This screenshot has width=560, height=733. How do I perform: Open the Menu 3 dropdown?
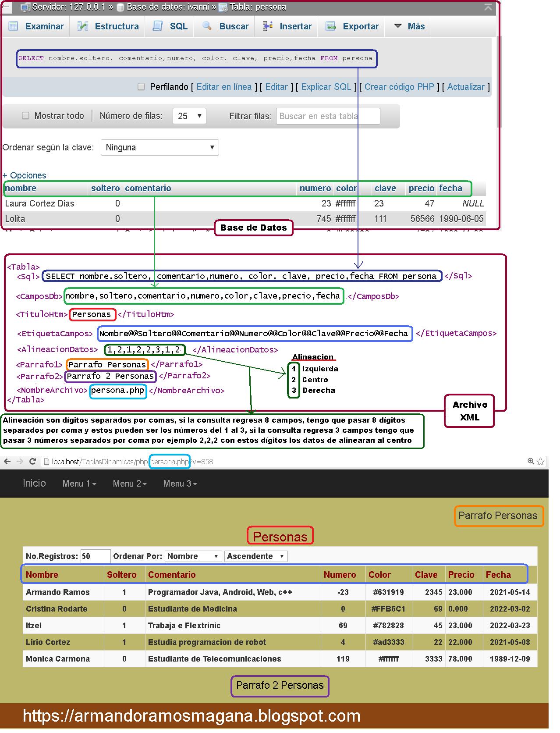180,484
